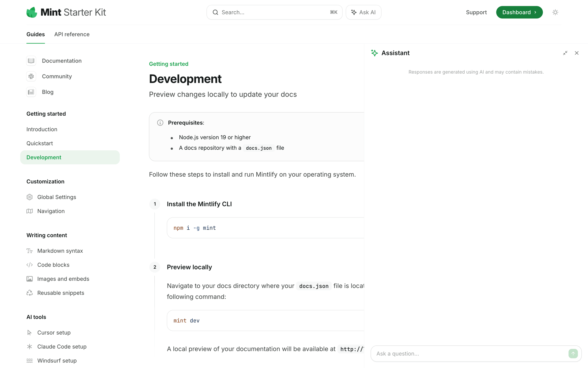This screenshot has width=588, height=368.
Task: Toggle the light/dark theme sun icon
Action: pos(555,12)
